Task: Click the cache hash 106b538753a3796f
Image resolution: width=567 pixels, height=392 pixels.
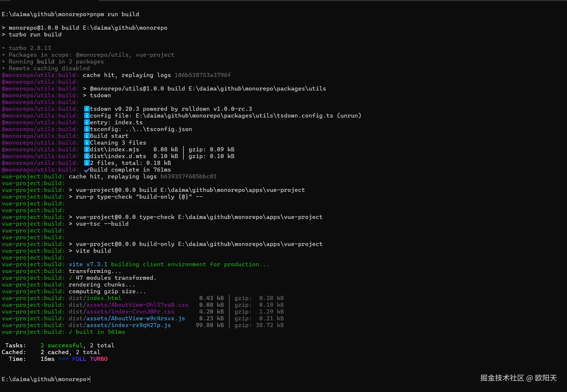Action: [x=203, y=75]
